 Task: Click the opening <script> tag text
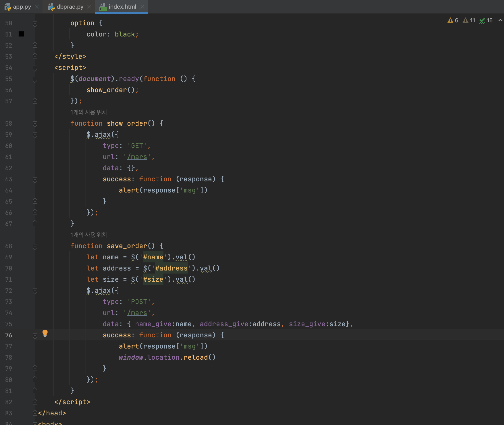click(70, 68)
